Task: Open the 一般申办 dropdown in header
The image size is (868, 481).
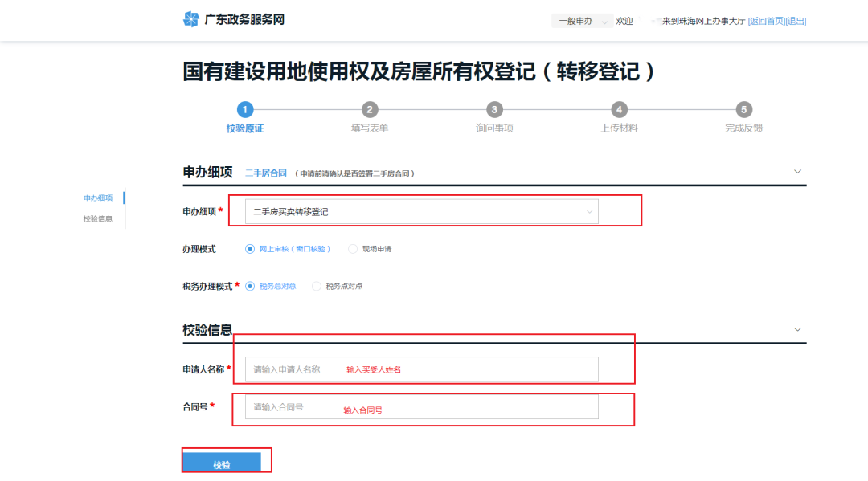Action: point(582,22)
